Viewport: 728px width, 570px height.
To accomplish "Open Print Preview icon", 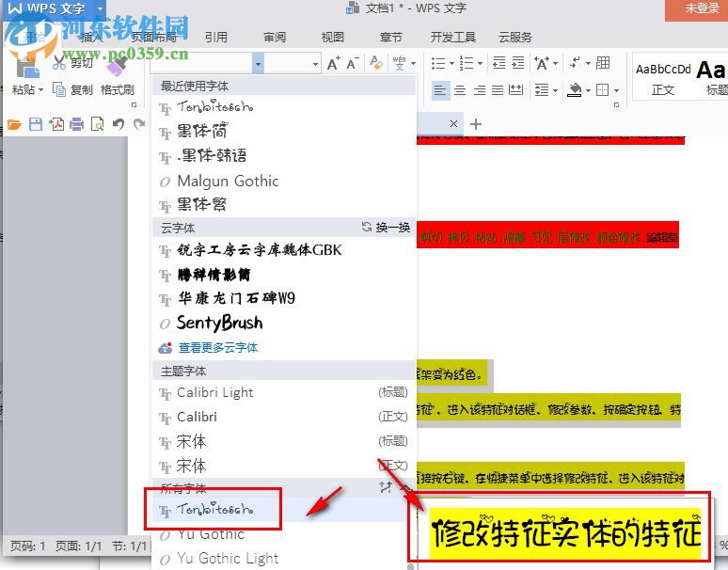I will (x=98, y=124).
